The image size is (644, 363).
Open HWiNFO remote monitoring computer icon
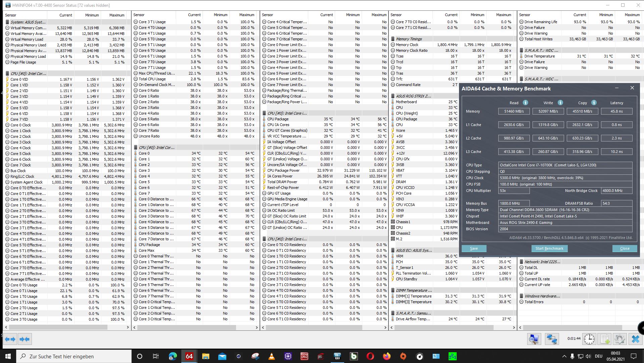point(534,339)
